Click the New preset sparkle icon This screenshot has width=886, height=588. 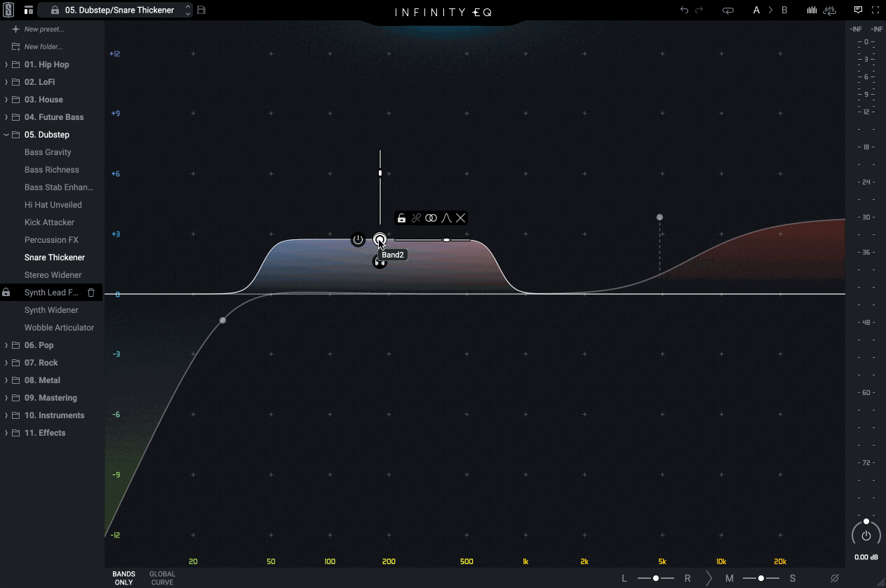[x=15, y=29]
